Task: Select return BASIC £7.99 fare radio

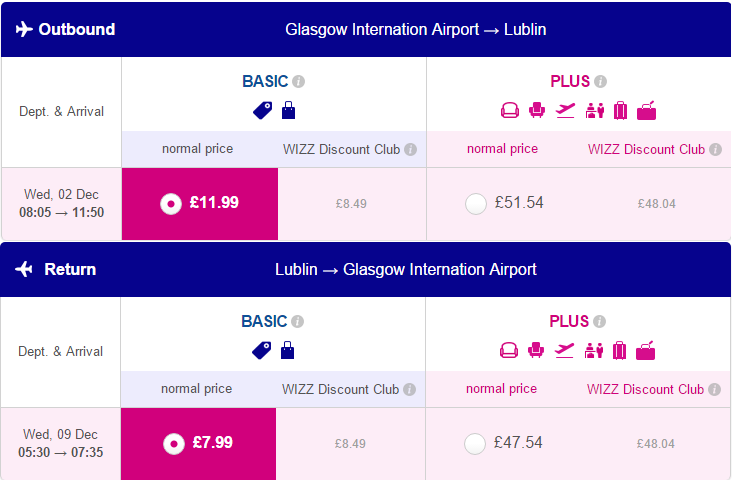Action: click(174, 444)
